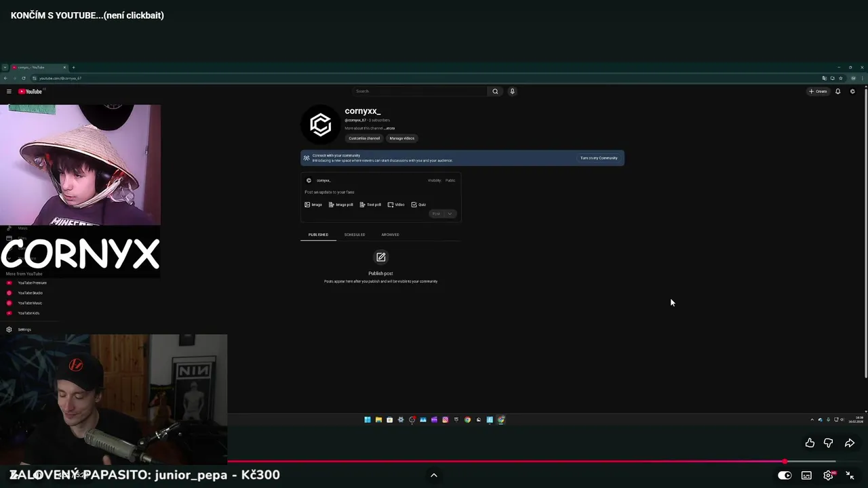Click the Manage videos button

click(x=402, y=138)
